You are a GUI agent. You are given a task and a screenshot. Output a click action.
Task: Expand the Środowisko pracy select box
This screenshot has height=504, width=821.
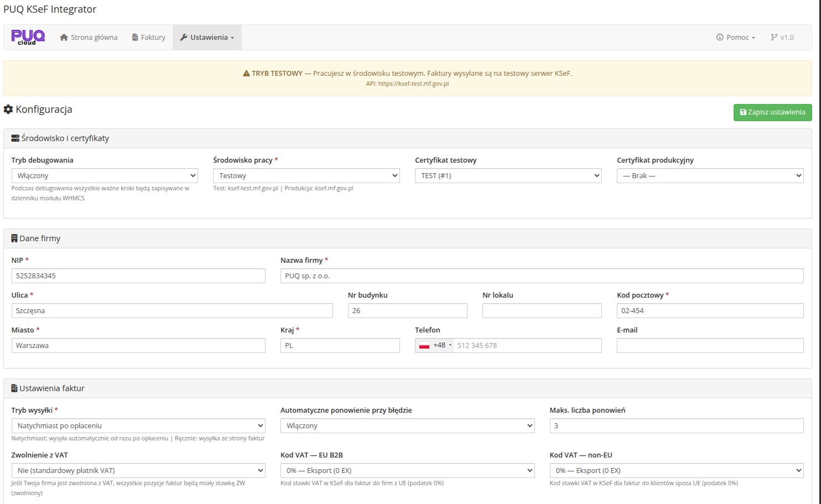[306, 176]
